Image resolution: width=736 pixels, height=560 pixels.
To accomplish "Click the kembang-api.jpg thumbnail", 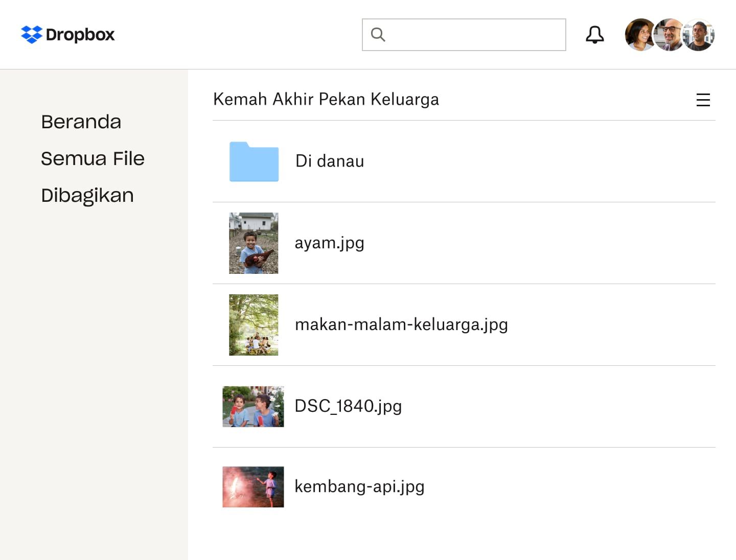I will tap(253, 487).
